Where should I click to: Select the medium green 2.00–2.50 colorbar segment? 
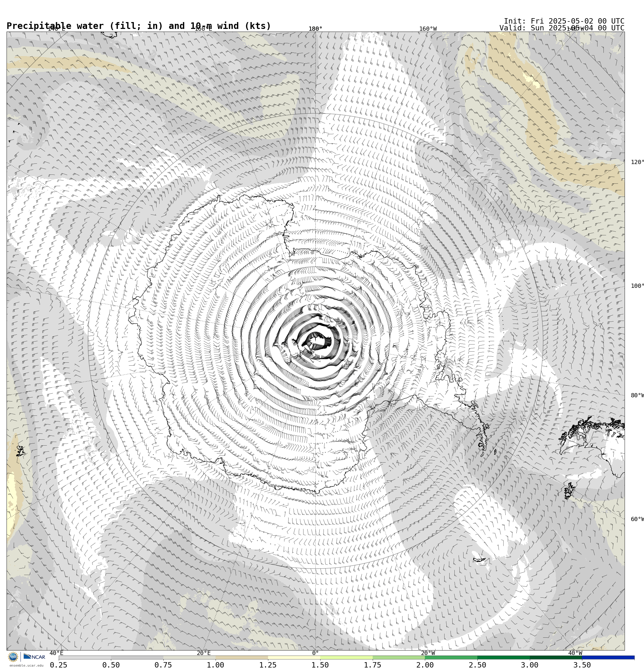click(451, 657)
